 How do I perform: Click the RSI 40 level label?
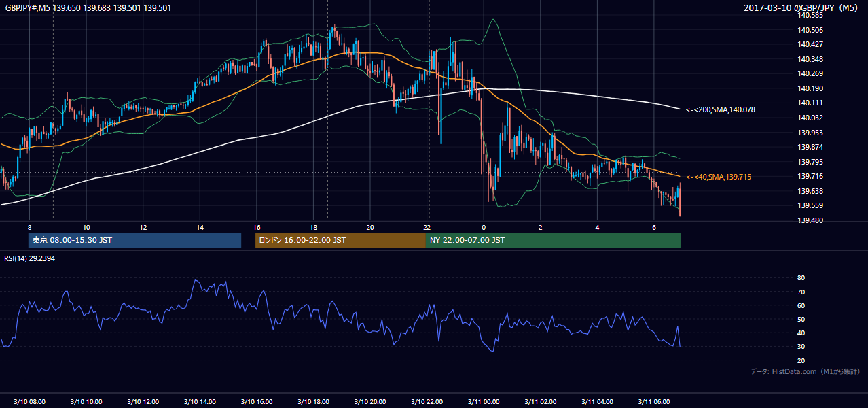801,333
